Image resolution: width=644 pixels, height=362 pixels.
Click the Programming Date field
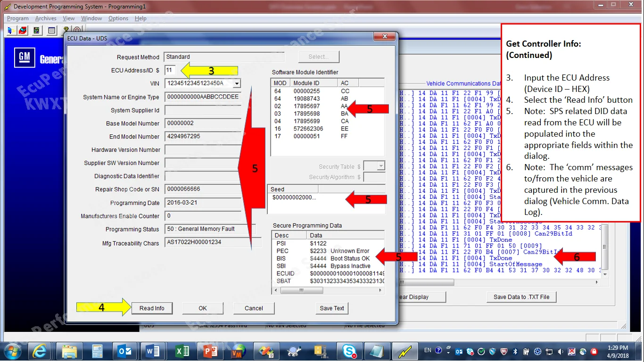pyautogui.click(x=203, y=203)
